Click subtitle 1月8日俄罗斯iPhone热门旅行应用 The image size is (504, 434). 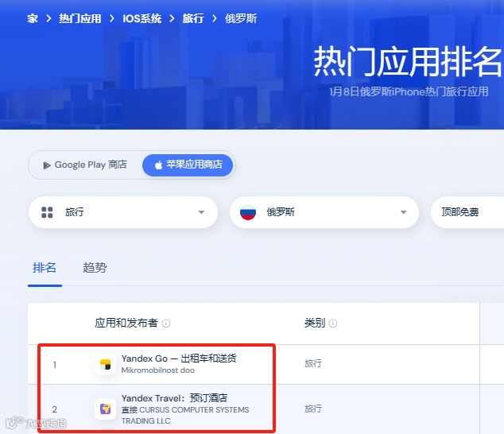409,92
